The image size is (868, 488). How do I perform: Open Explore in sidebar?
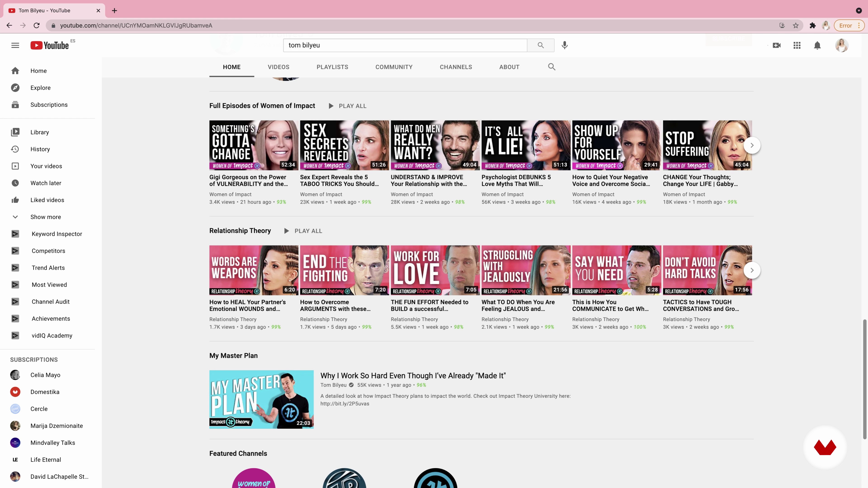[x=47, y=88]
